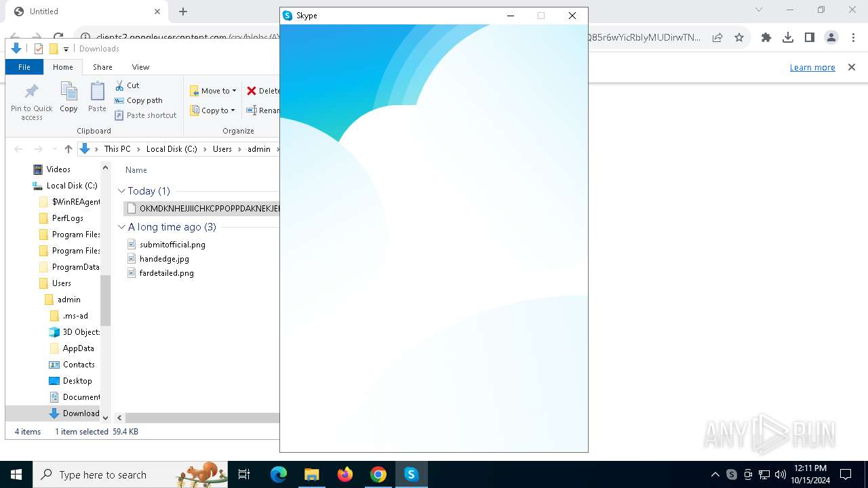Click Chrome new tab plus button
Screen dimensions: 868x488
(183, 12)
